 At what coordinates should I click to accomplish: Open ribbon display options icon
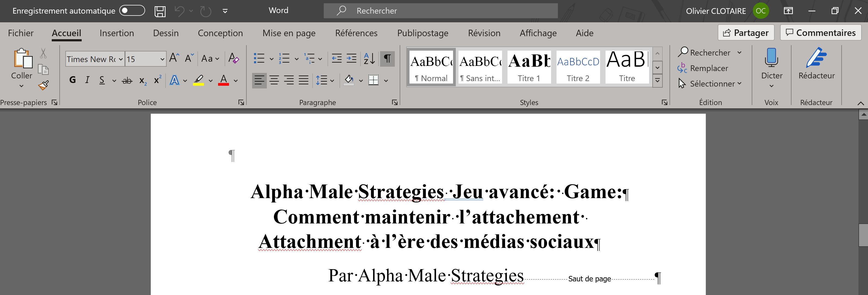click(788, 11)
